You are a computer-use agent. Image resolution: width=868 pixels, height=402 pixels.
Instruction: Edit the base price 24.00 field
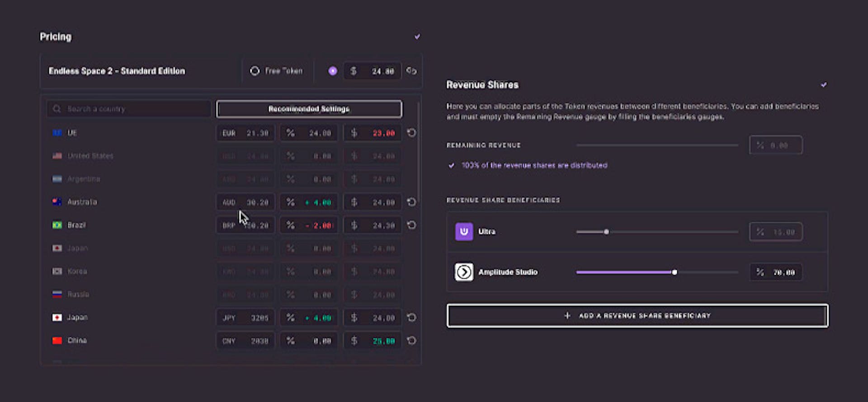tap(373, 71)
